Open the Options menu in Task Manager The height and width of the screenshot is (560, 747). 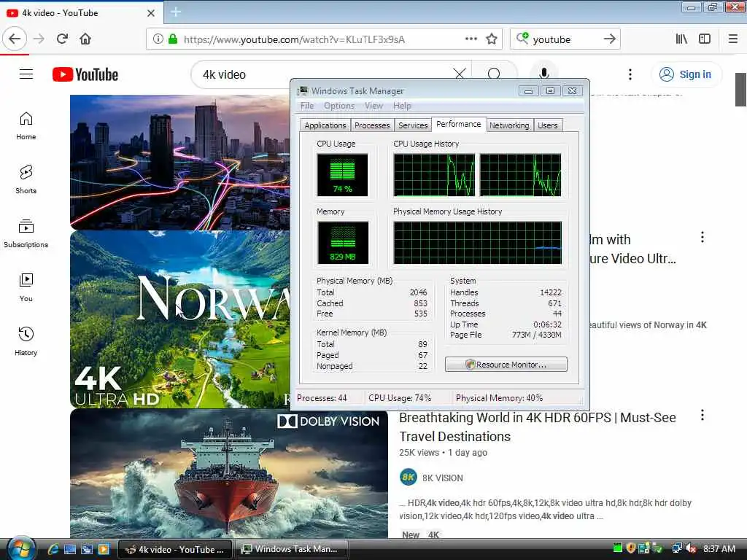(339, 106)
